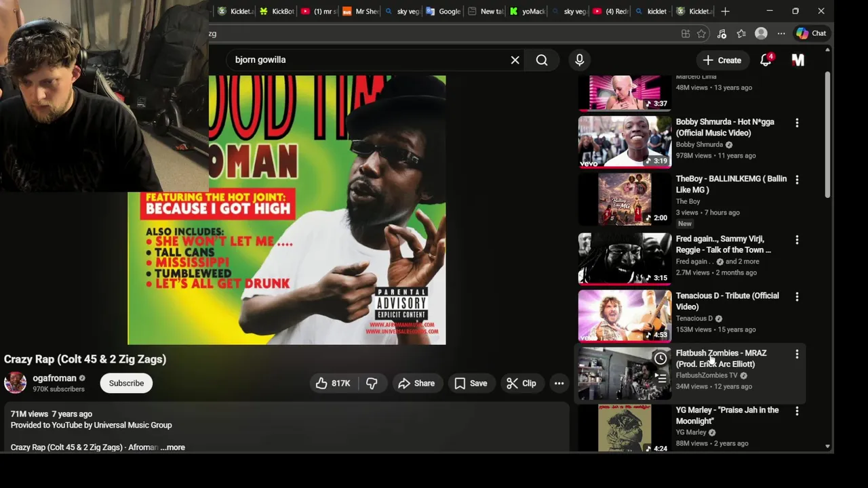Viewport: 868px width, 488px height.
Task: Open options for Tenacious D Tribute
Action: [x=797, y=297]
